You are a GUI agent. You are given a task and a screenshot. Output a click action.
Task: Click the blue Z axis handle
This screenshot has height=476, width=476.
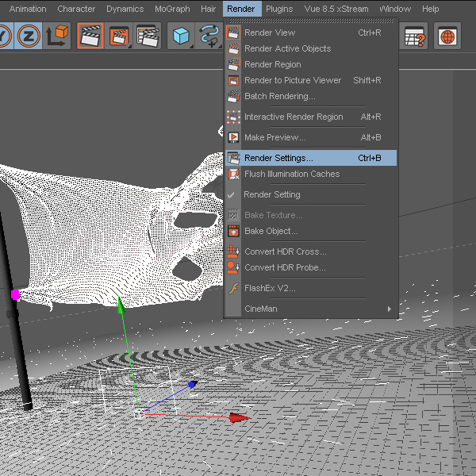coord(193,384)
